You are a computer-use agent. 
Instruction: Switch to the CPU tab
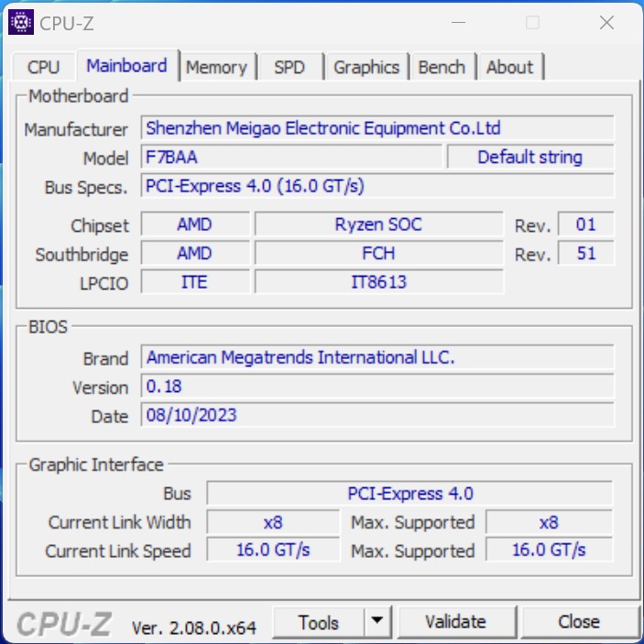click(x=44, y=67)
